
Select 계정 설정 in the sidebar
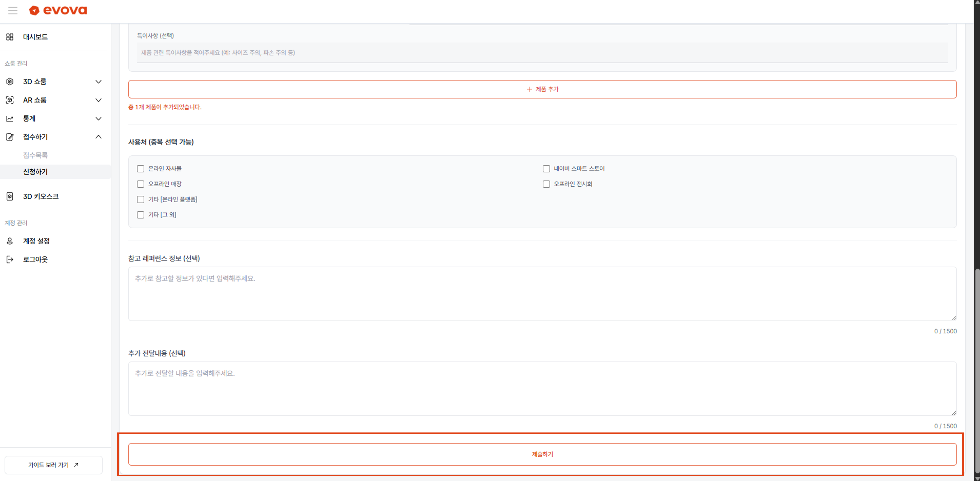(x=36, y=241)
